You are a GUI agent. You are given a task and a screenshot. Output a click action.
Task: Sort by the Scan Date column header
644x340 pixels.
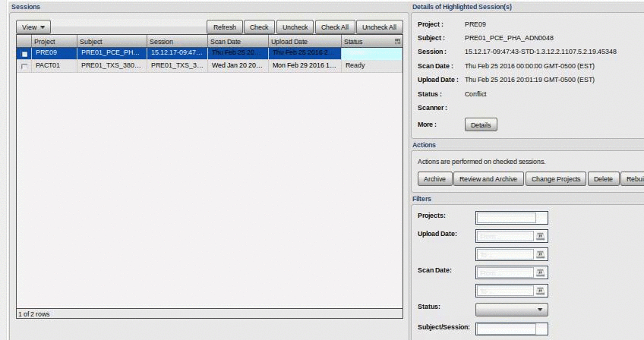point(238,42)
